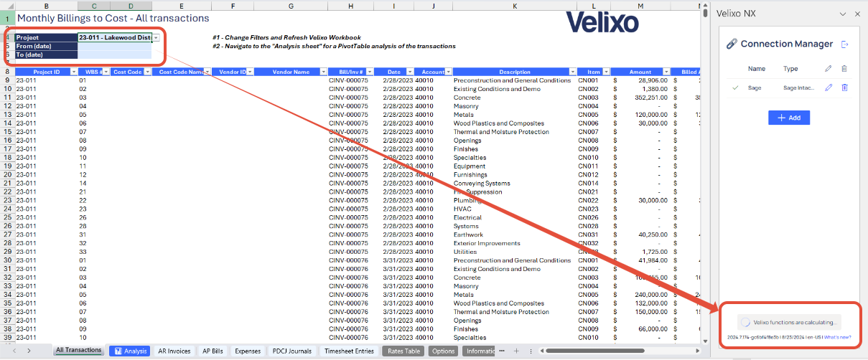
Task: Collapse the Velixo NX pane options chevron
Action: (843, 14)
